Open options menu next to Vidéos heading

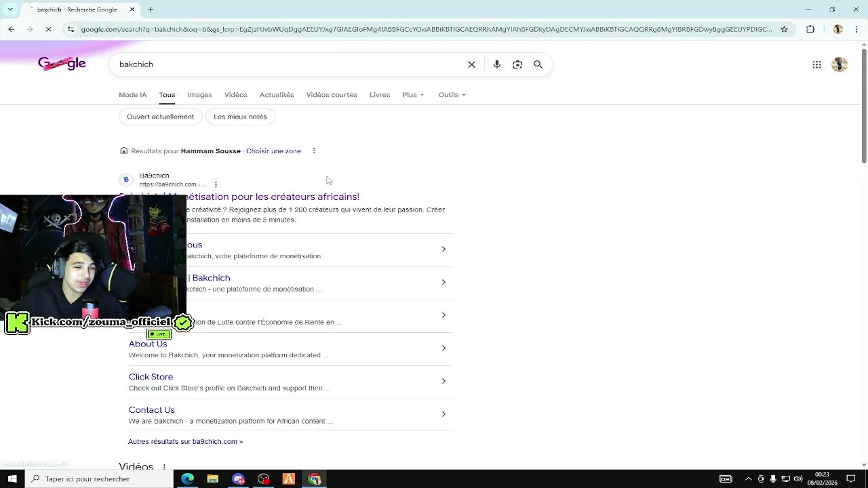click(164, 467)
